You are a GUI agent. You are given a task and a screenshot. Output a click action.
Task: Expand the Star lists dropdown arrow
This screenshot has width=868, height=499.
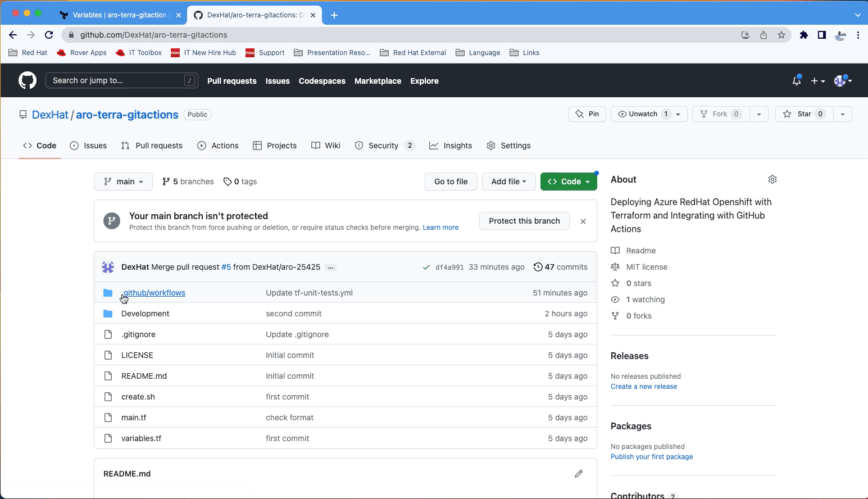pos(842,114)
